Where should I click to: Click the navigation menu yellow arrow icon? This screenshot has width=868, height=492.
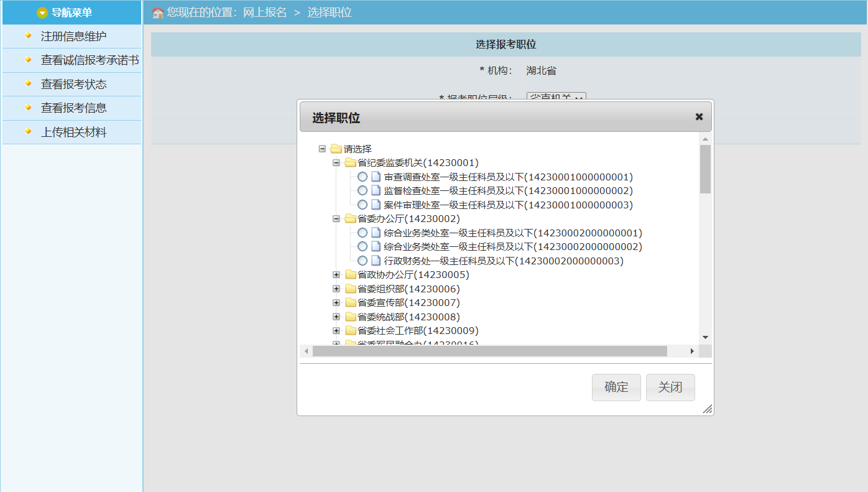(x=42, y=12)
